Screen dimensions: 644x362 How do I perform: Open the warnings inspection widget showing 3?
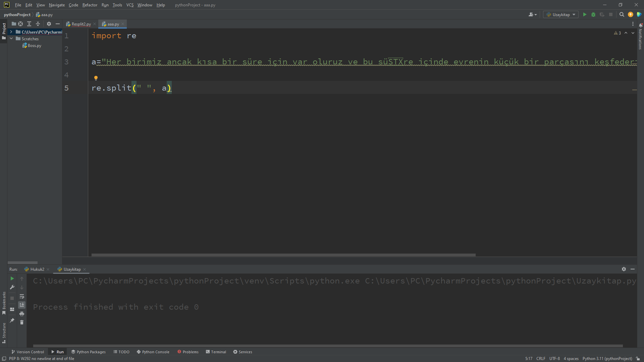pos(618,33)
